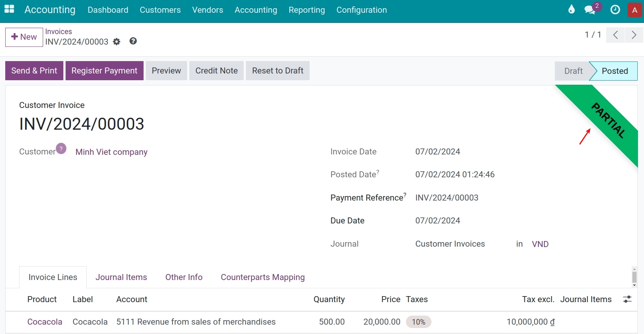Click the VND currency link
644x334 pixels.
[x=540, y=244]
